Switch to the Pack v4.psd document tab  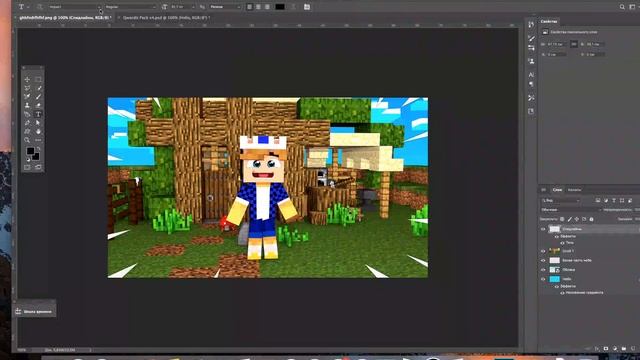167,18
